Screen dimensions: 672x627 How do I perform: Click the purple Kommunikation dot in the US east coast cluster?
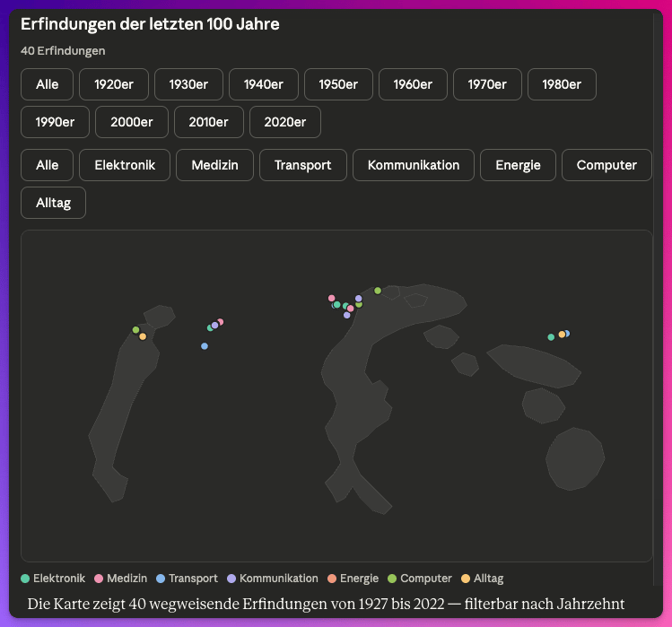click(214, 326)
